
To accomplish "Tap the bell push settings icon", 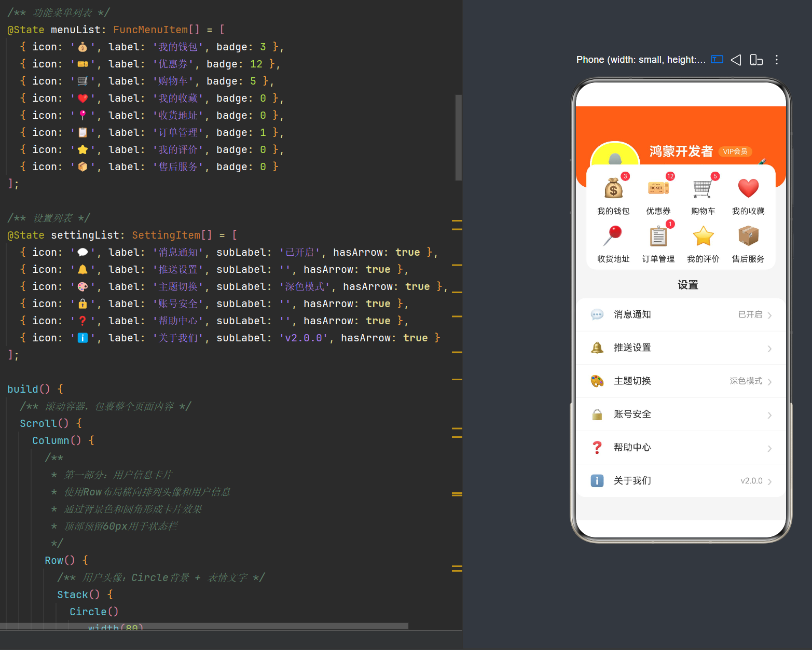I will 597,348.
